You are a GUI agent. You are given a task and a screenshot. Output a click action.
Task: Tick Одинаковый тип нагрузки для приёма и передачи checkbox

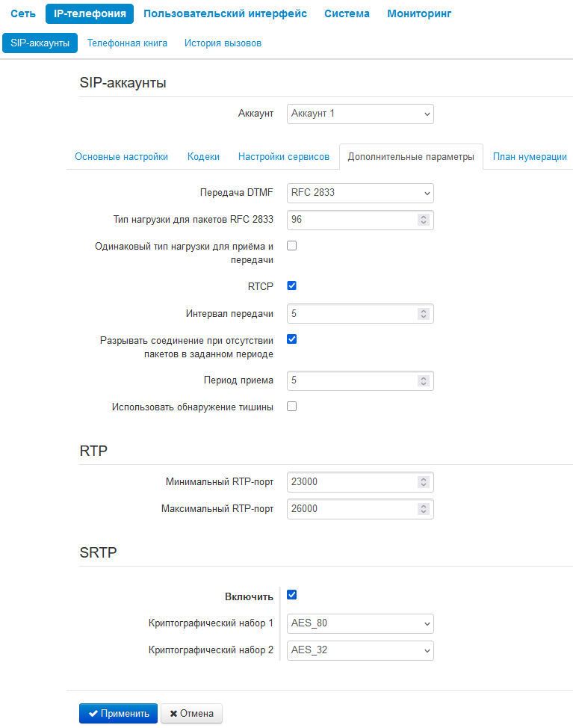[292, 246]
